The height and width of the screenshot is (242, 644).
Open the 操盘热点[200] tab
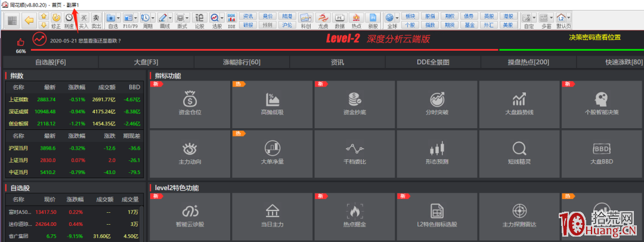point(528,63)
